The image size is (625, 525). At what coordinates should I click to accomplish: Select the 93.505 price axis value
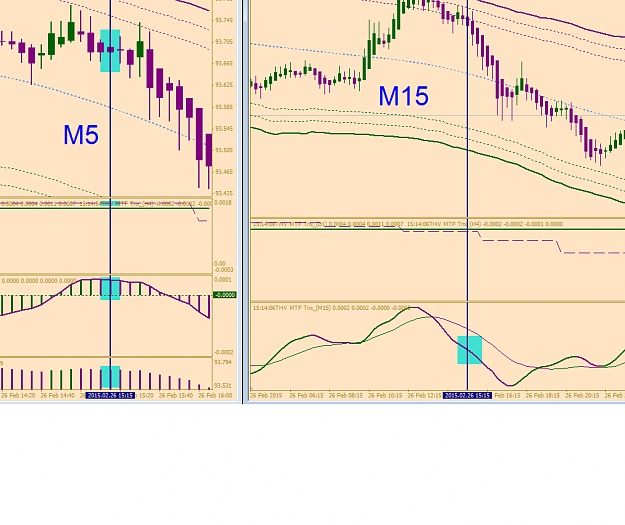coord(224,150)
